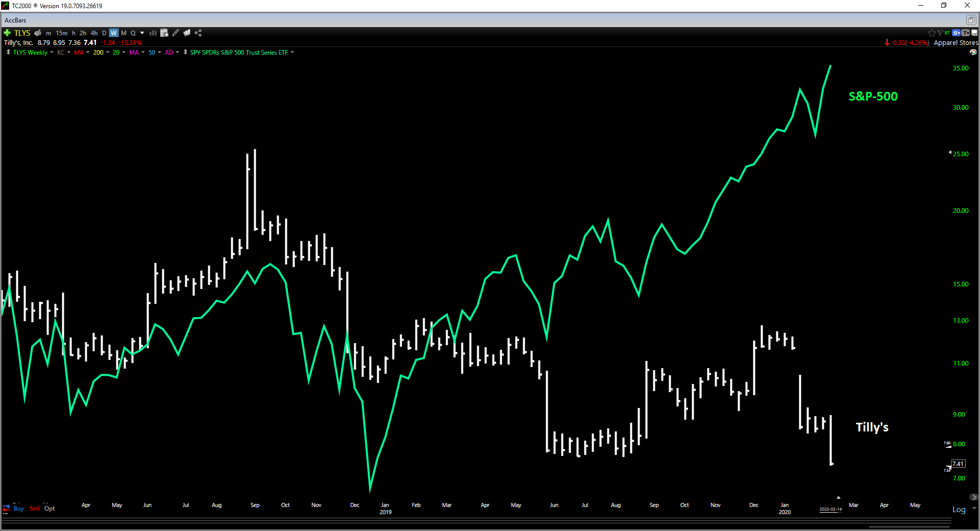Click the -15.31% percent change value
The image size is (980, 531).
click(x=131, y=42)
